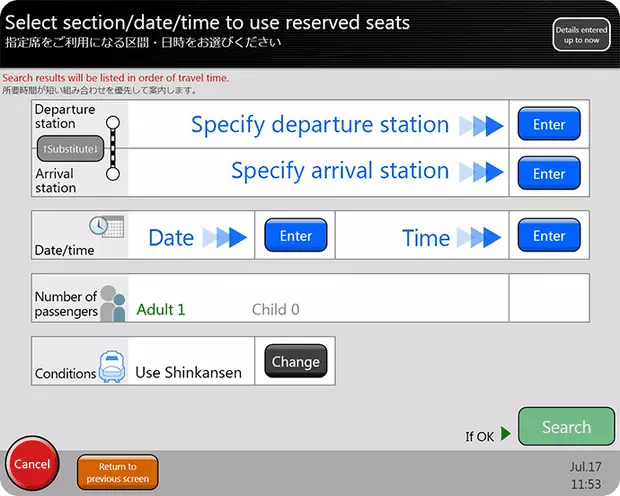The width and height of the screenshot is (620, 496).
Task: Click the calendar clock Date/time icon
Action: [x=106, y=226]
